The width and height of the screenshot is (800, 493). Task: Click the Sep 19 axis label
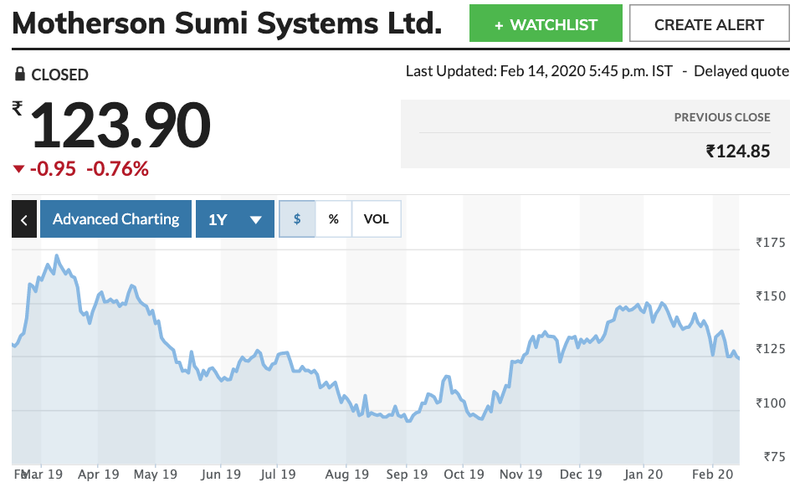(x=407, y=474)
